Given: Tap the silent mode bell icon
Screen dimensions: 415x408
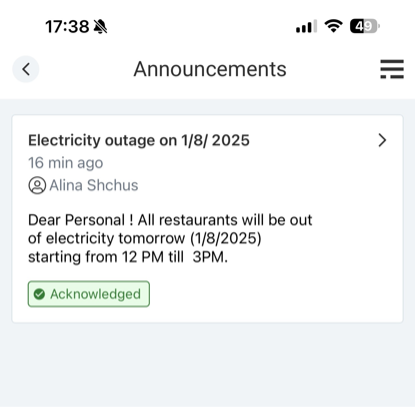Looking at the screenshot, I should click(x=100, y=26).
